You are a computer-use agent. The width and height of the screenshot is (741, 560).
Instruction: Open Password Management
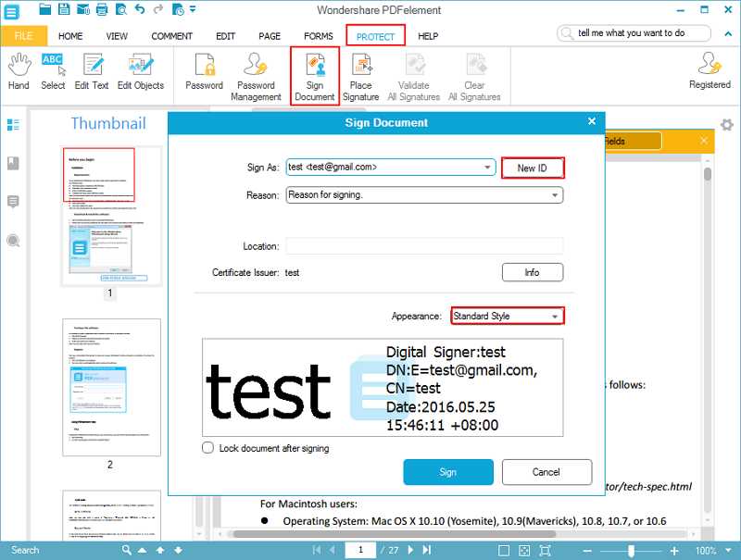pos(256,76)
